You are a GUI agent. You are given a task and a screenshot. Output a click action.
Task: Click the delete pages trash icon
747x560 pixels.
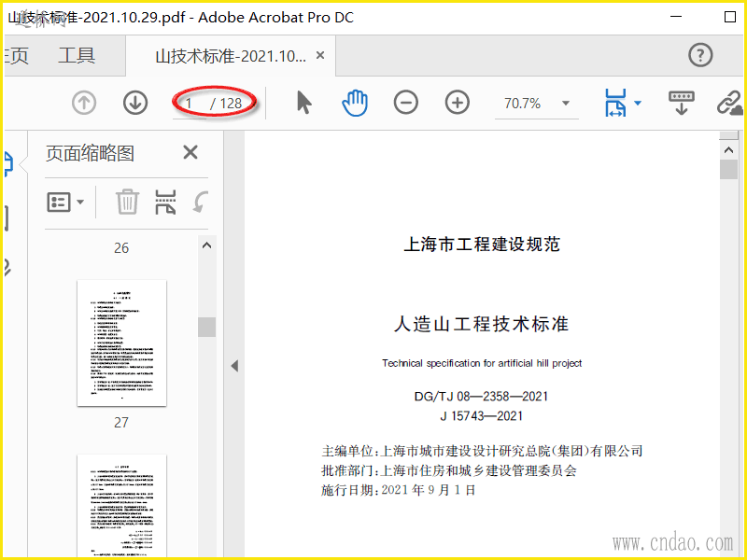[127, 202]
